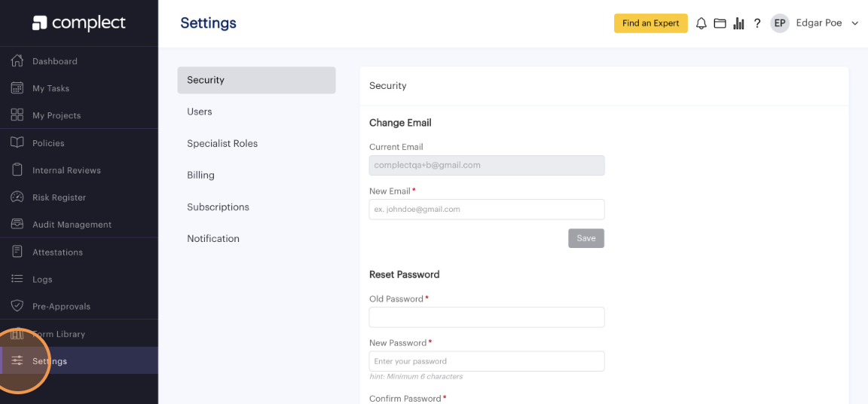Open the Specialist Roles tab
The width and height of the screenshot is (868, 404).
(x=222, y=143)
